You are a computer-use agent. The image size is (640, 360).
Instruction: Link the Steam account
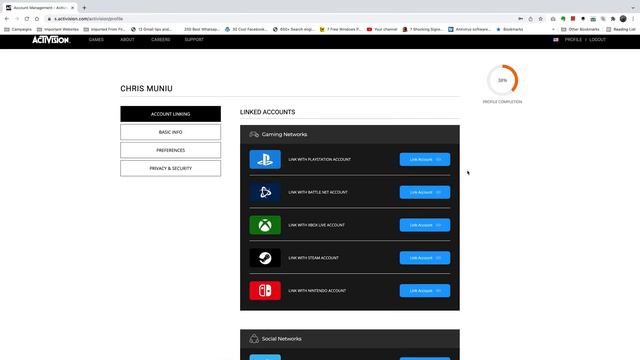coord(425,258)
